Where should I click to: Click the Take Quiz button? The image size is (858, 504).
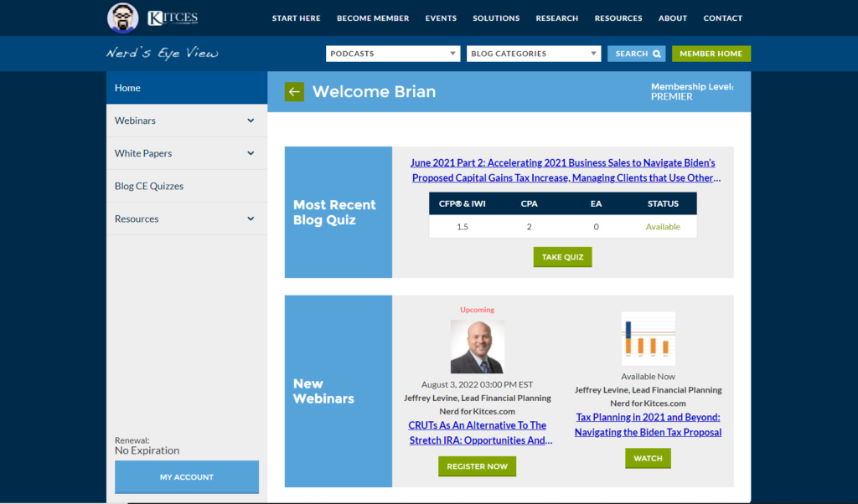point(562,257)
